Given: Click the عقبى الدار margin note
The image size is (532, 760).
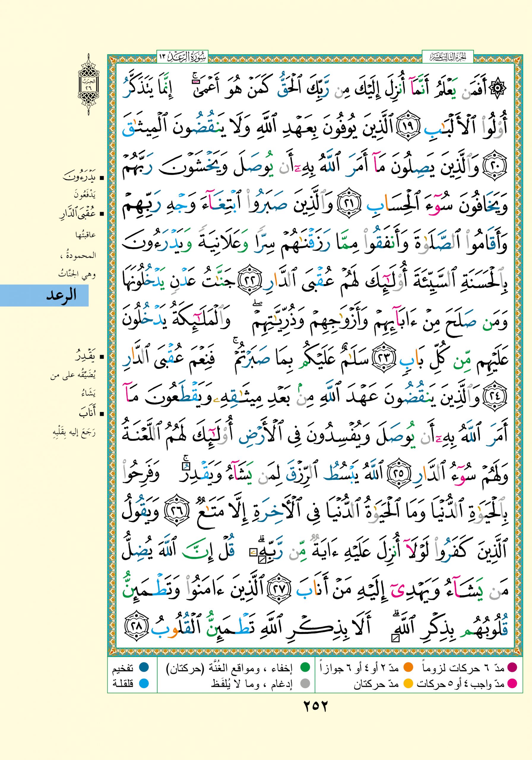Looking at the screenshot, I should click(x=77, y=214).
